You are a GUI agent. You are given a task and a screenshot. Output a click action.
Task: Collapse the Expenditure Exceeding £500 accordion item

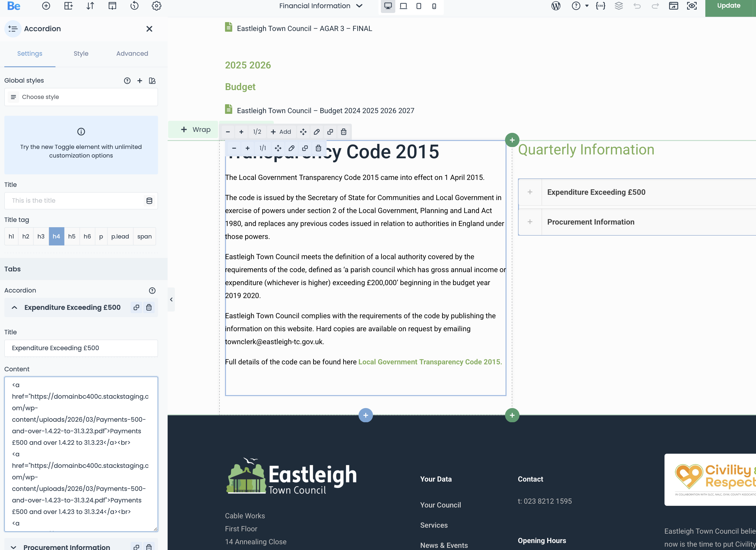pos(14,307)
